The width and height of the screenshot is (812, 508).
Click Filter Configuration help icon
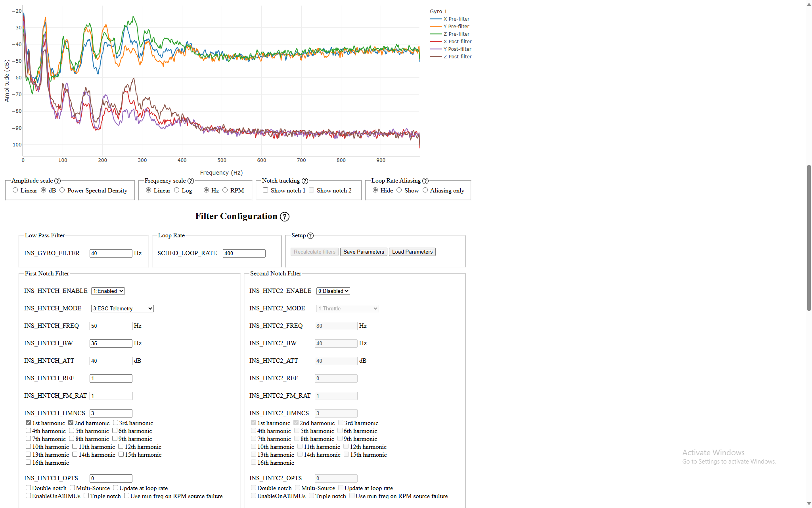(284, 217)
